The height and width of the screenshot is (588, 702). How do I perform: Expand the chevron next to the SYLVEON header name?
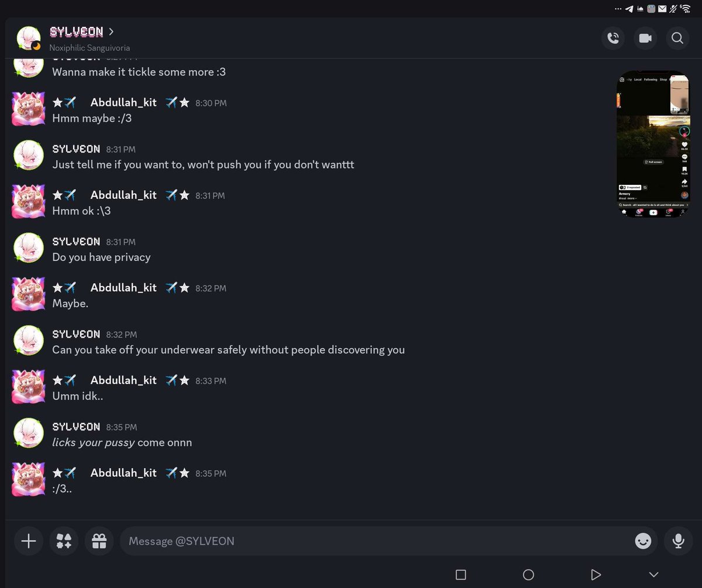(x=111, y=32)
